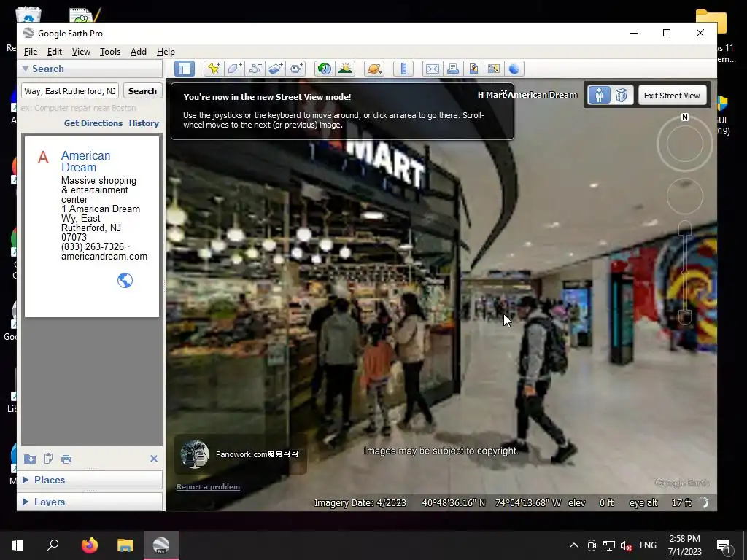Viewport: 747px width, 560px height.
Task: Record a tour with the camera icon
Action: pyautogui.click(x=296, y=69)
